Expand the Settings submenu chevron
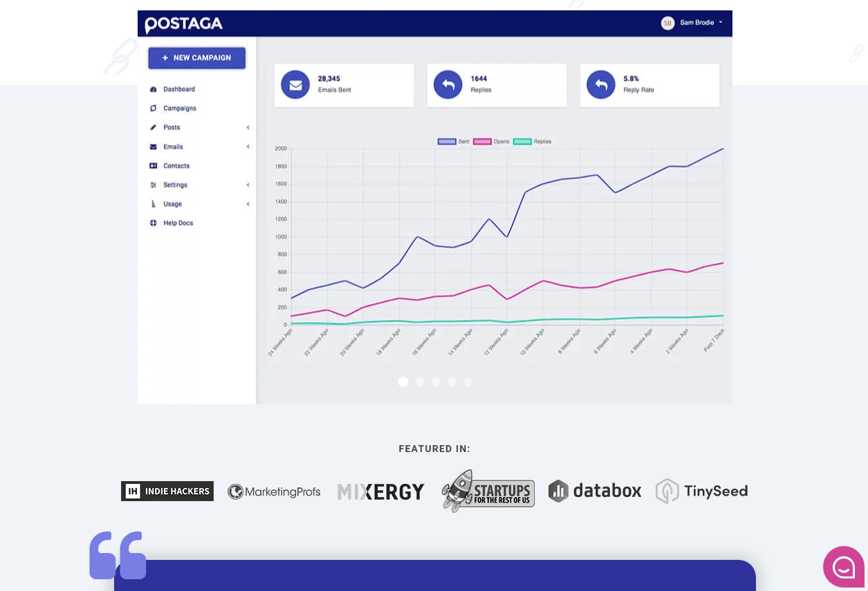Viewport: 868px width, 591px height. (x=248, y=185)
